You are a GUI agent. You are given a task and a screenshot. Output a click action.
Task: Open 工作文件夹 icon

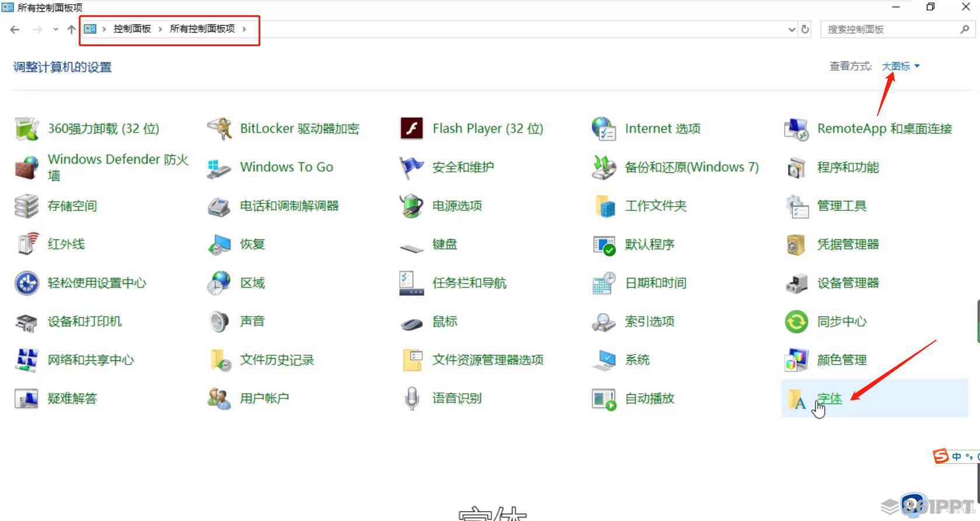(x=604, y=206)
